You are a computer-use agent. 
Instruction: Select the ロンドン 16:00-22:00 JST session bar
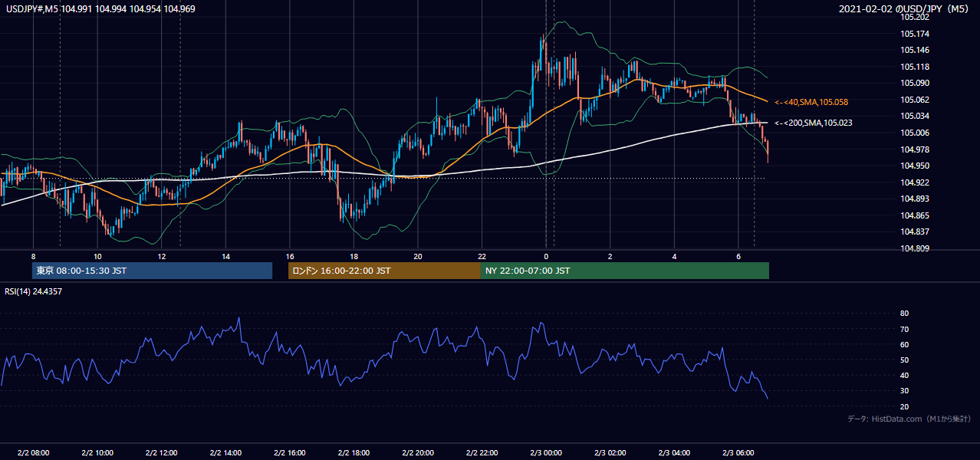(x=384, y=271)
